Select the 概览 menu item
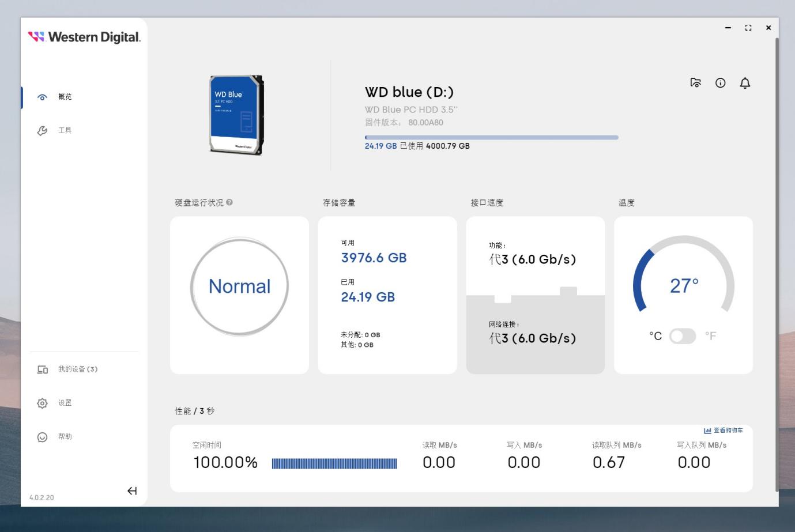 [65, 97]
